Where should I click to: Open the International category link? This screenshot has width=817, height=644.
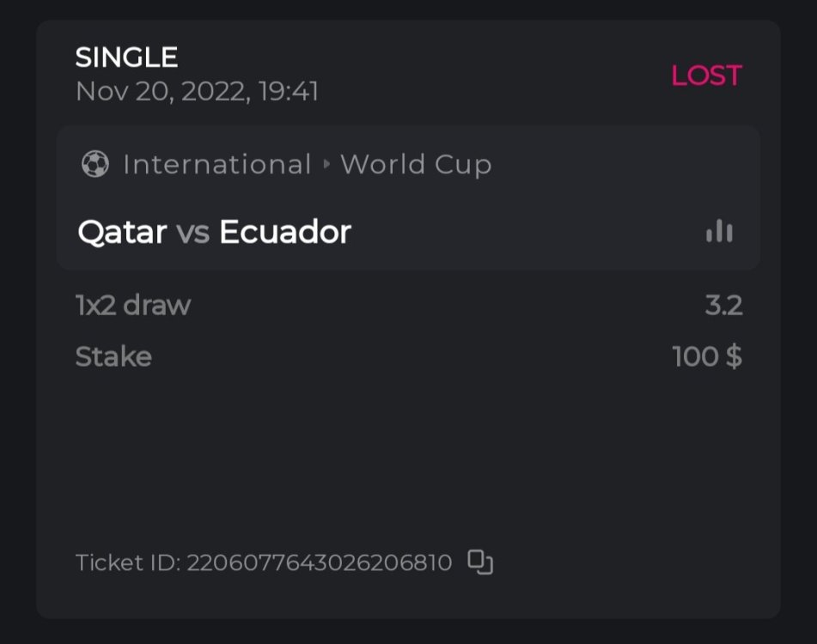click(x=216, y=164)
